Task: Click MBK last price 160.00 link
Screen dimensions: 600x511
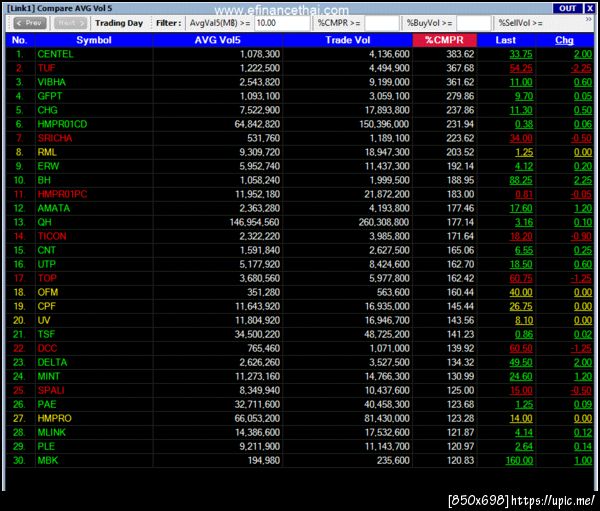Action: tap(519, 460)
